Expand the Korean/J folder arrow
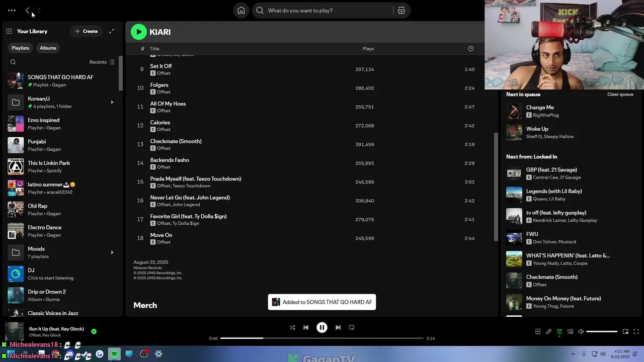The height and width of the screenshot is (362, 644). [112, 102]
